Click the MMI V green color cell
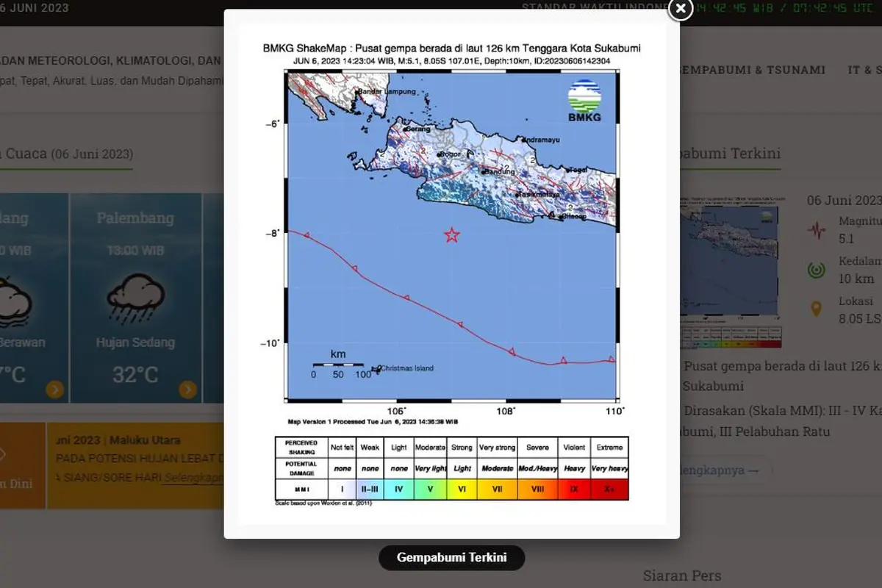Image resolution: width=882 pixels, height=588 pixels. pyautogui.click(x=430, y=488)
